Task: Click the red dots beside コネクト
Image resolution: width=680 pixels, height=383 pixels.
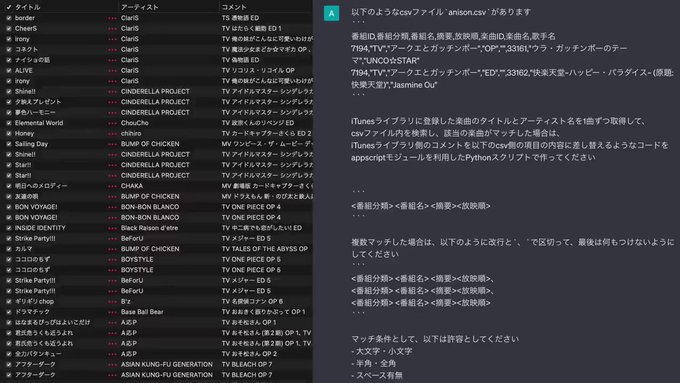Action: click(x=112, y=50)
